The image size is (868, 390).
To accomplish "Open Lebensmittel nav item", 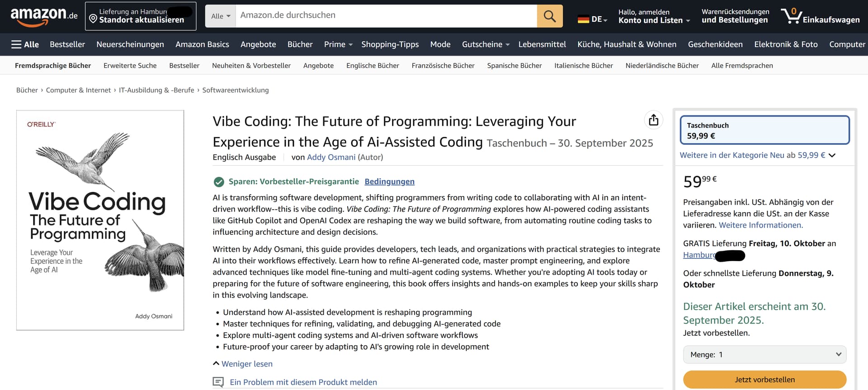I will click(542, 44).
